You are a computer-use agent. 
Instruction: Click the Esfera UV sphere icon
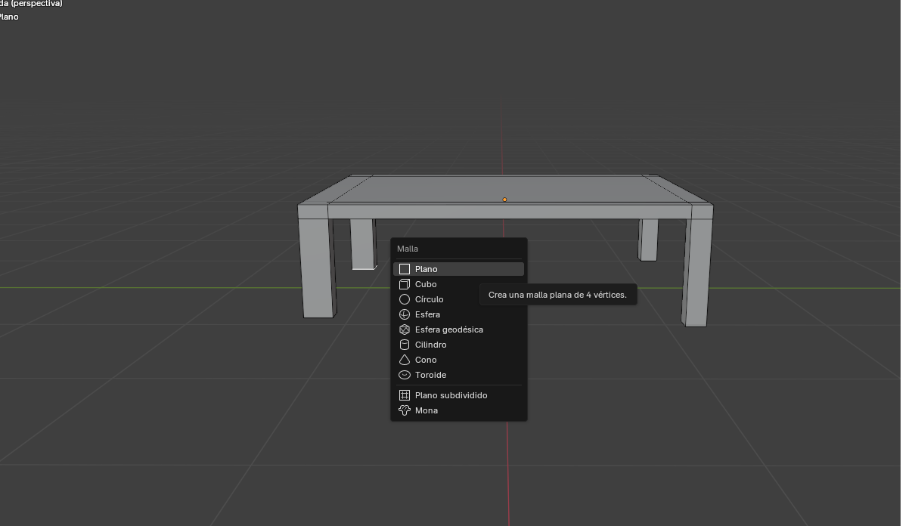(404, 314)
